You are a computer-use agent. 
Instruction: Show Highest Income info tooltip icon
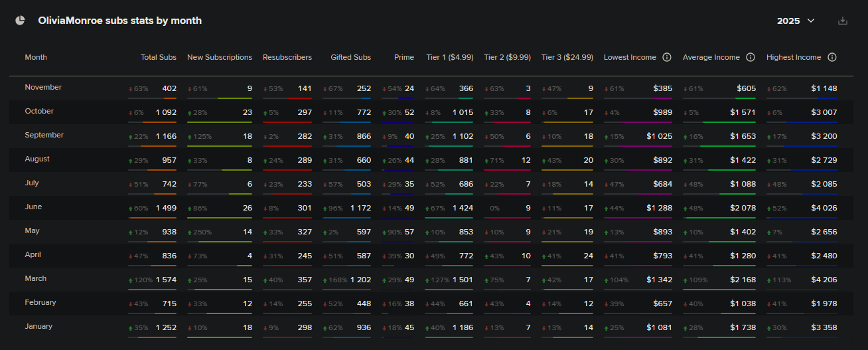pos(832,57)
